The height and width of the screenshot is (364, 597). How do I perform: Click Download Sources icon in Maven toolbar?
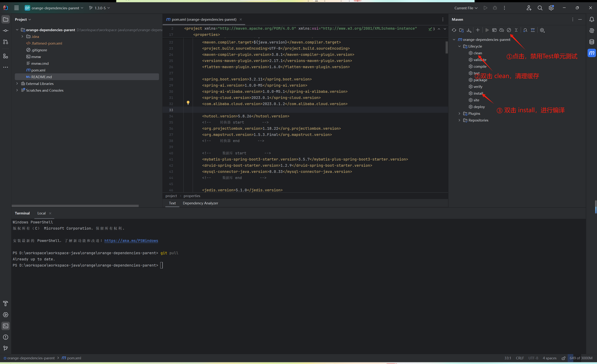point(469,30)
